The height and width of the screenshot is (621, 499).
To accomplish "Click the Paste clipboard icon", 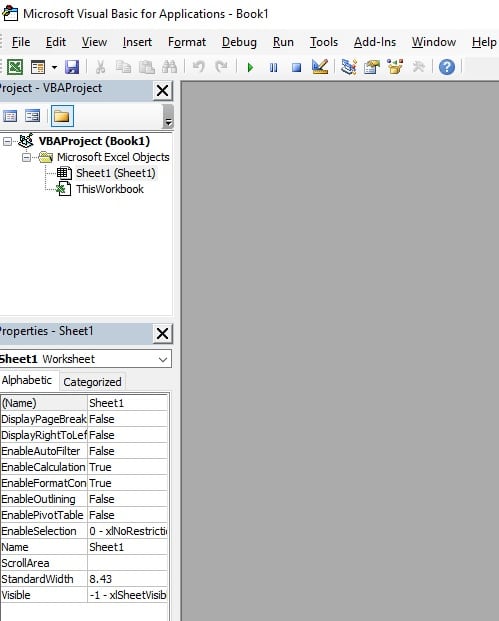I will coord(147,67).
